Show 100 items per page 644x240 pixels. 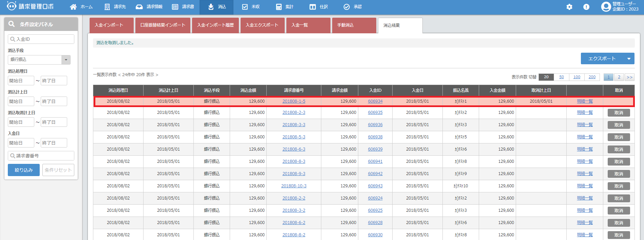coord(577,77)
